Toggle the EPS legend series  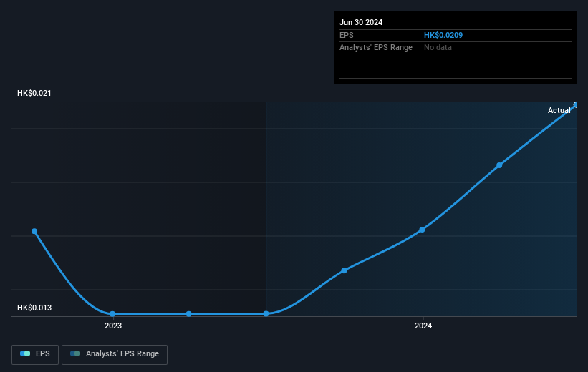coord(35,354)
